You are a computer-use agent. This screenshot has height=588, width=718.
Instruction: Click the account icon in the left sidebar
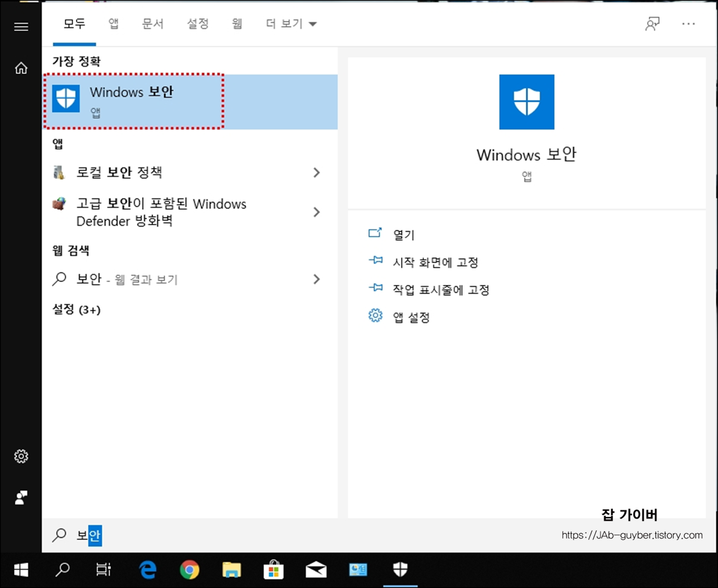tap(21, 498)
